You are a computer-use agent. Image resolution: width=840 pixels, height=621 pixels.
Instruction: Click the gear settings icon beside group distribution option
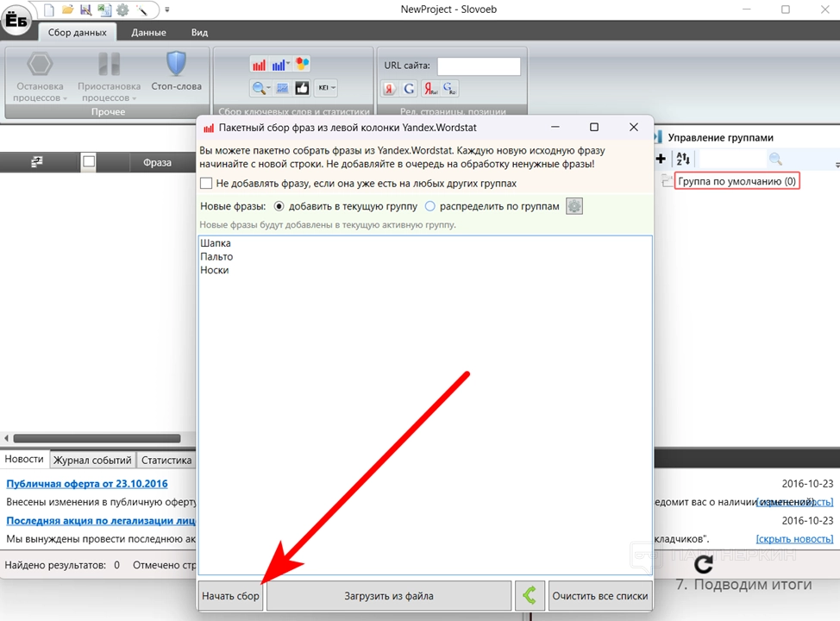tap(574, 206)
